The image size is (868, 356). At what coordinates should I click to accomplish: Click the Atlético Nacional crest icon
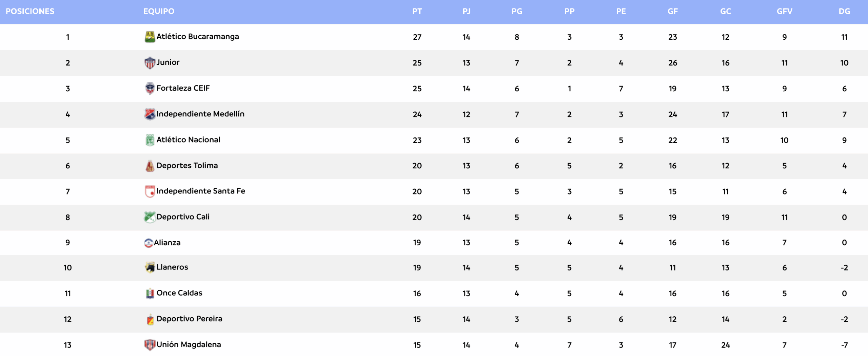click(x=150, y=140)
